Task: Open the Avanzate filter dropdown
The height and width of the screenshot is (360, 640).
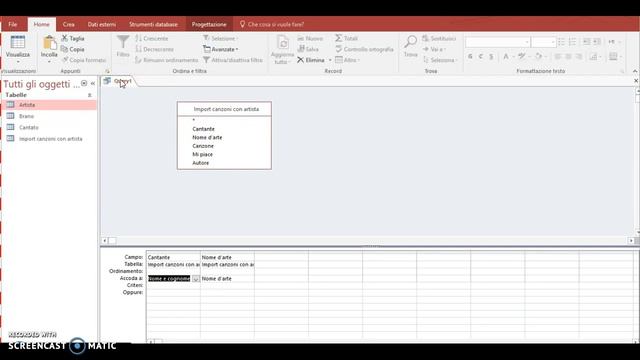Action: (221, 49)
